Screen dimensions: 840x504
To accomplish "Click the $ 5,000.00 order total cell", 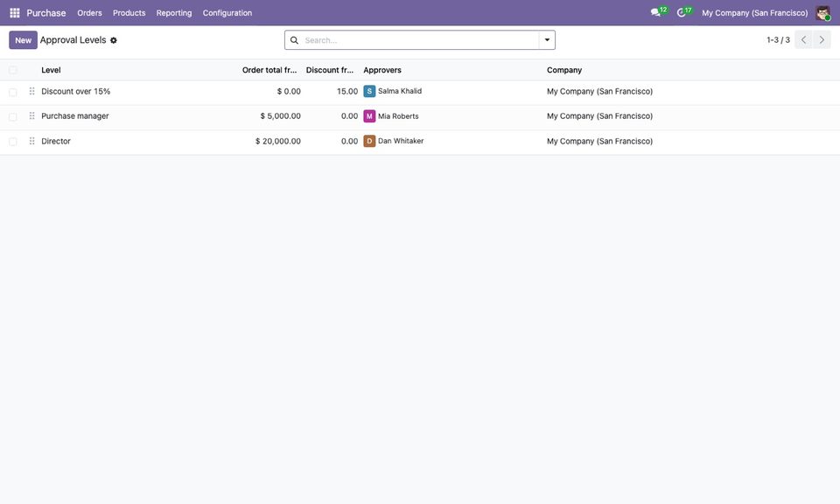I will [x=280, y=116].
